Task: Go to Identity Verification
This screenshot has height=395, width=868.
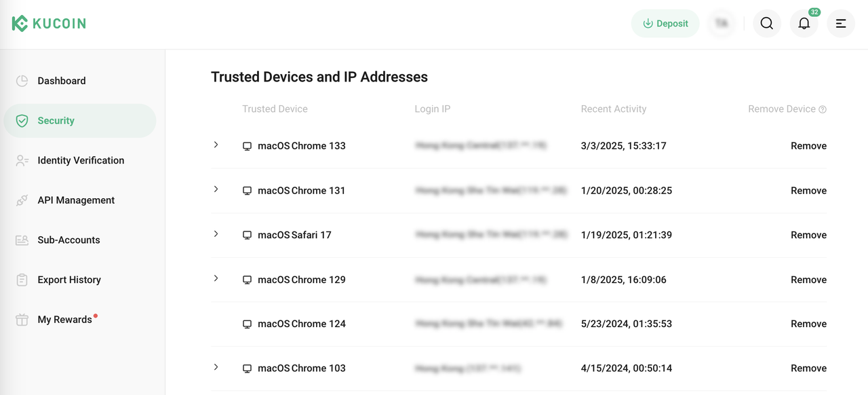Action: 81,161
